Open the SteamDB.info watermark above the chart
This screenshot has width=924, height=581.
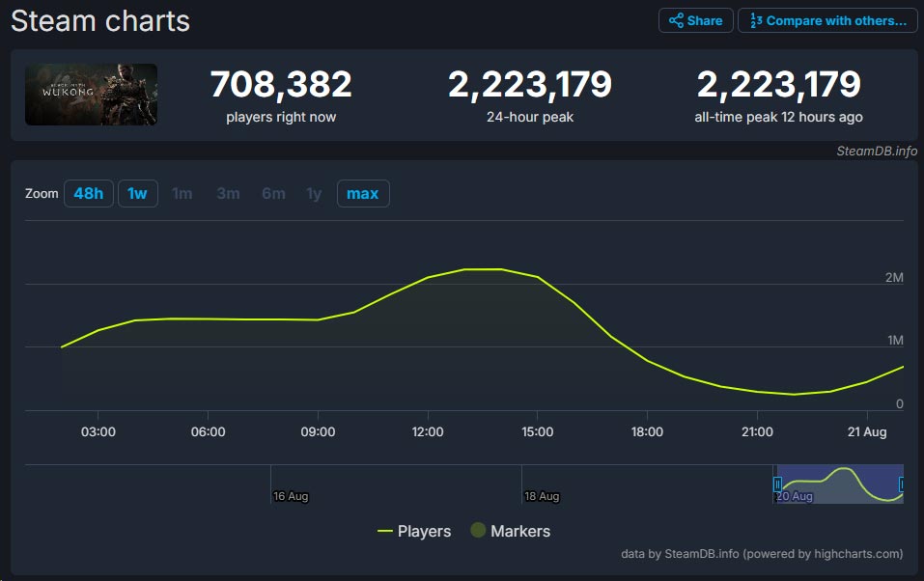coord(877,151)
